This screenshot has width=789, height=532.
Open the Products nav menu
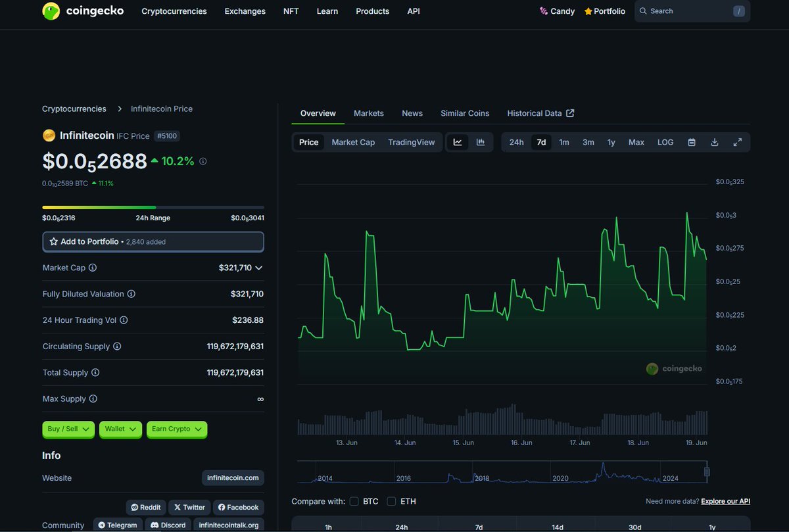point(372,11)
